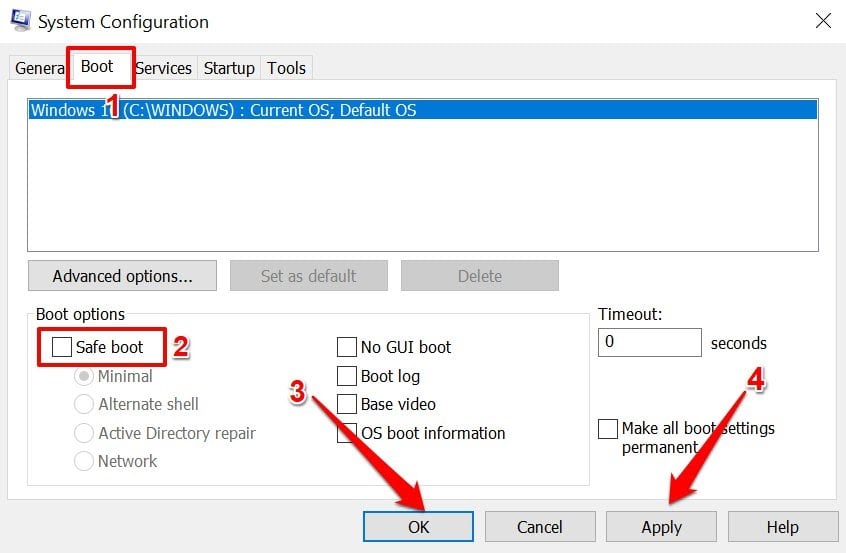This screenshot has height=553, width=846.
Task: Tick the No GUI boot checkbox
Action: click(346, 347)
